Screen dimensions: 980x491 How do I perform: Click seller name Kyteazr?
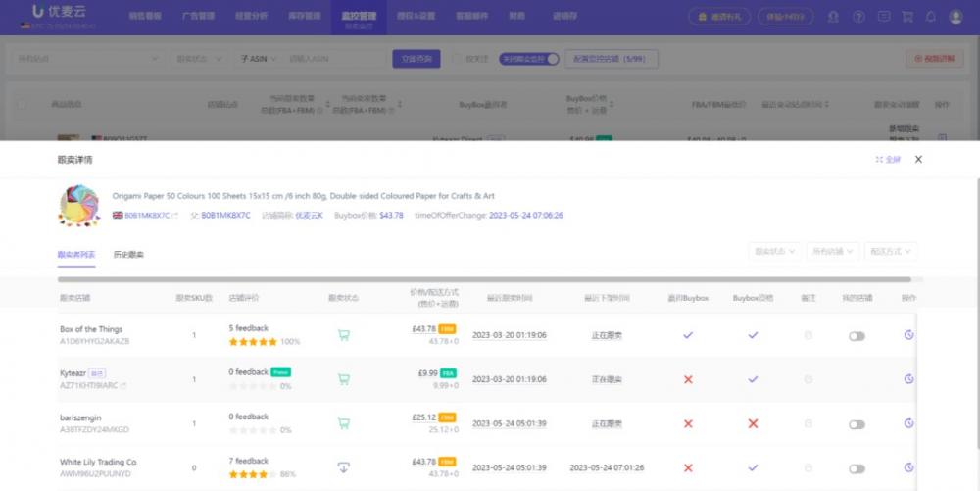point(73,373)
